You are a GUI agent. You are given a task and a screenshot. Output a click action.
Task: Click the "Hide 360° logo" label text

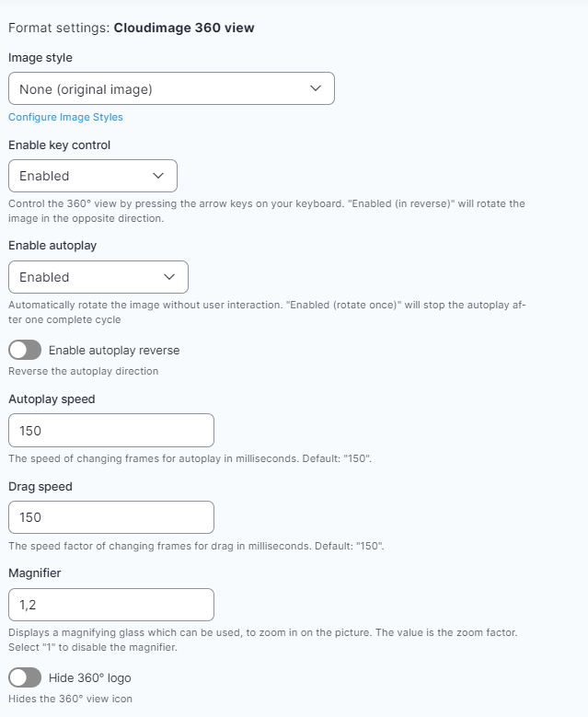pos(89,678)
